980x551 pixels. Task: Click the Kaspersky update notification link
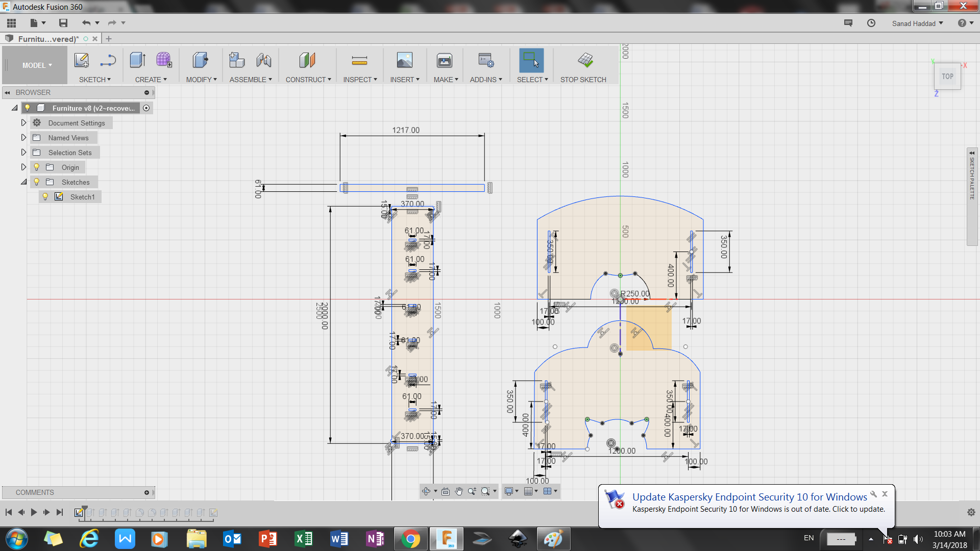749,497
